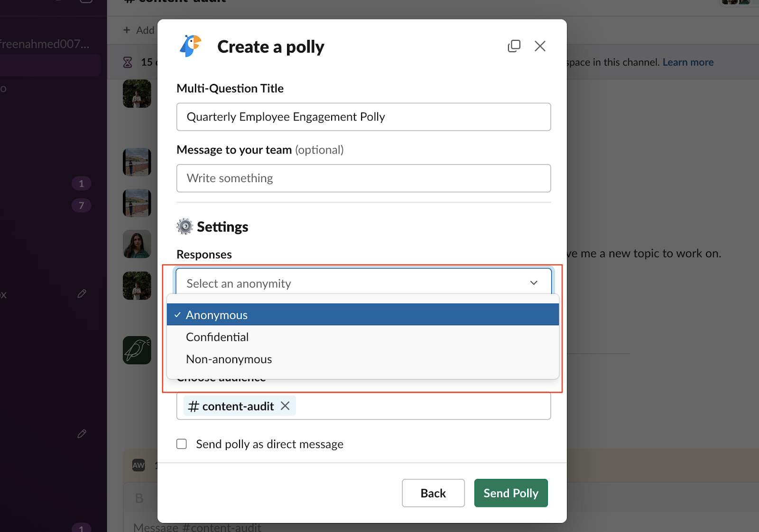Open the green Polly bot avatar in the channel

(x=137, y=350)
